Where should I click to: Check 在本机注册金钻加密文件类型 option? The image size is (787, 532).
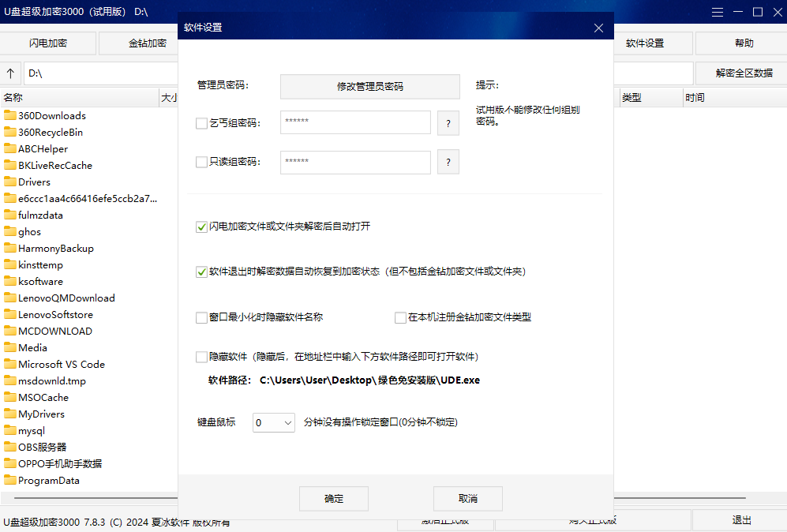pyautogui.click(x=400, y=317)
